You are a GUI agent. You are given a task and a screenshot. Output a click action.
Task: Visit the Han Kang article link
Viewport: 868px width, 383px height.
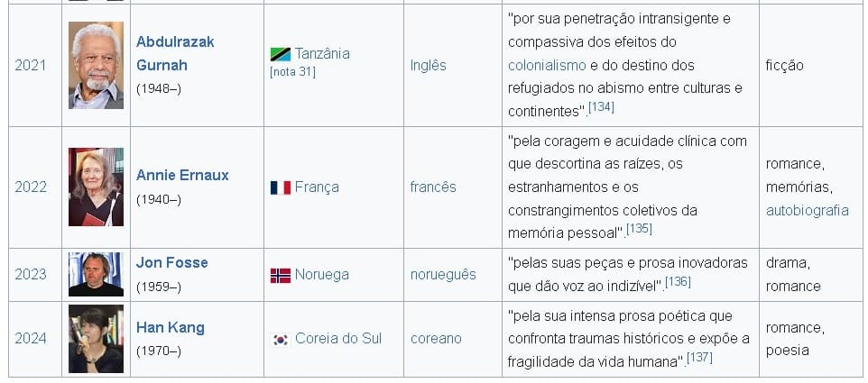[170, 327]
